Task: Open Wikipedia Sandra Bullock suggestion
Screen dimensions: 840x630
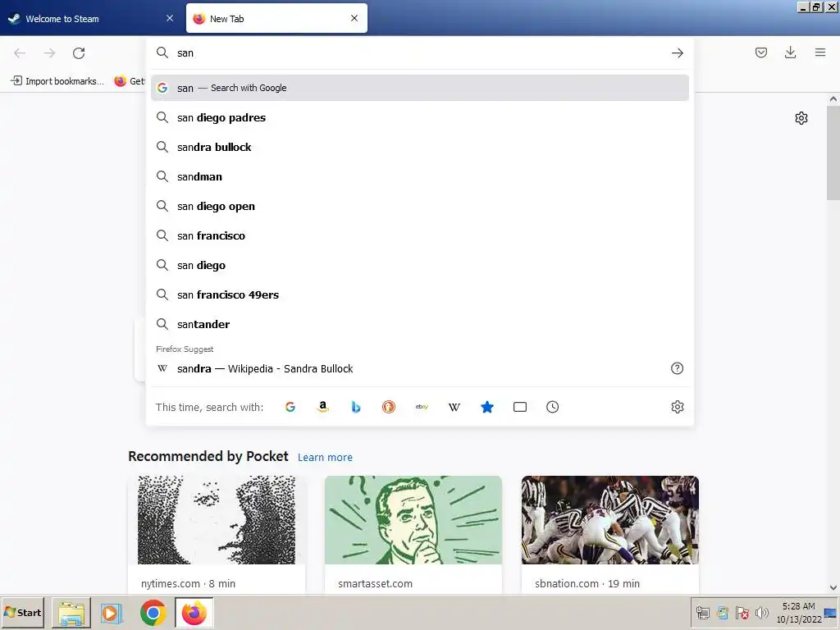Action: pyautogui.click(x=419, y=368)
